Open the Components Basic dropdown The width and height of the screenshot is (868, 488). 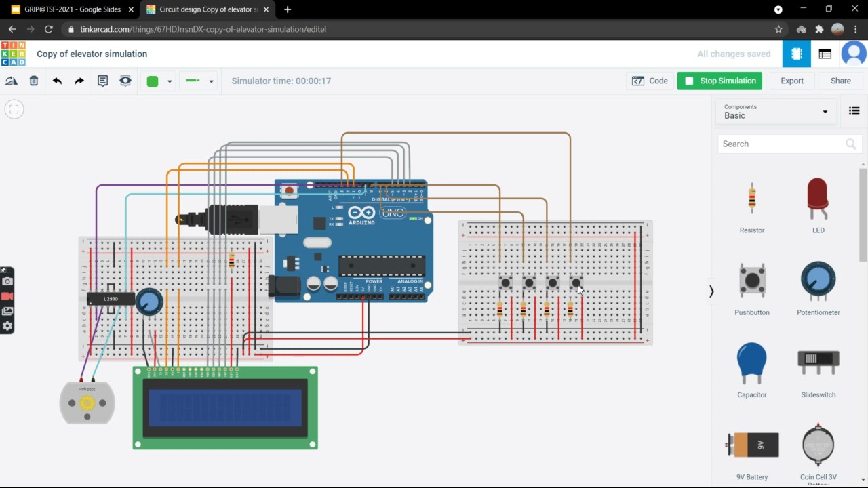(776, 111)
